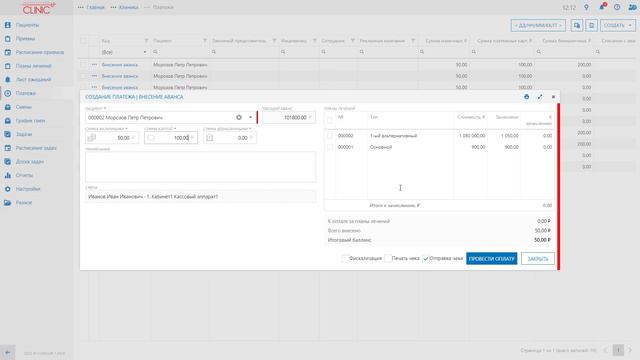The width and height of the screenshot is (640, 360).
Task: Click the document icon left of Создать
Action: click(591, 25)
